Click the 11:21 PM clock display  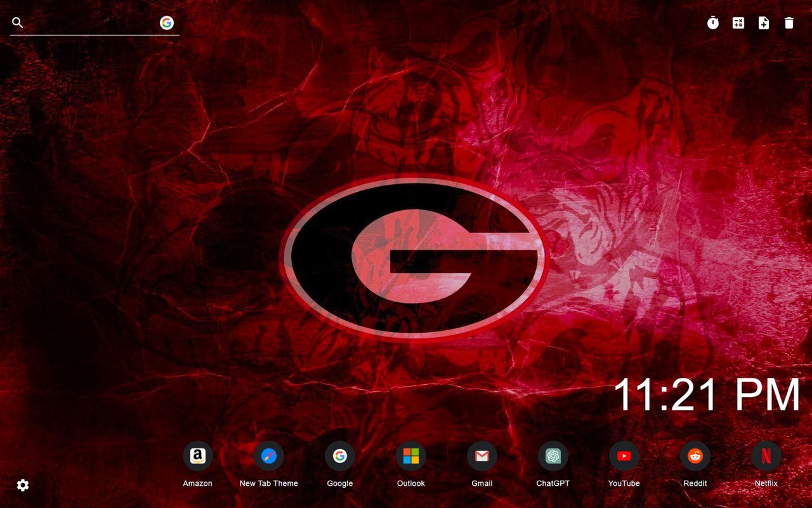coord(707,395)
